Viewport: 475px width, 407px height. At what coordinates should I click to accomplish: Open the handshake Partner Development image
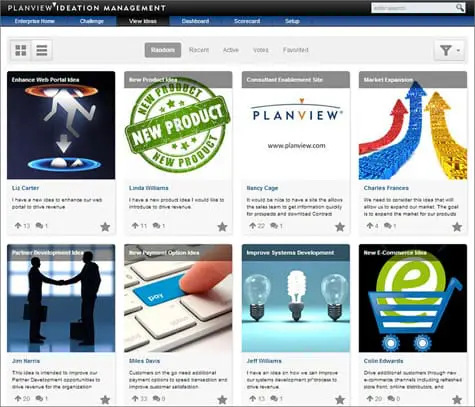point(61,298)
